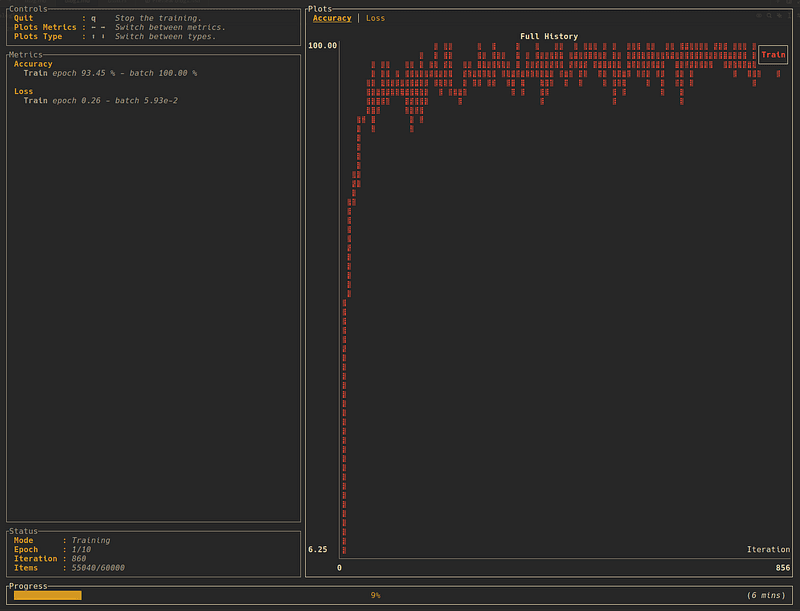Switch to the Loss plot tab
Screen dimensions: 800x611
376,18
